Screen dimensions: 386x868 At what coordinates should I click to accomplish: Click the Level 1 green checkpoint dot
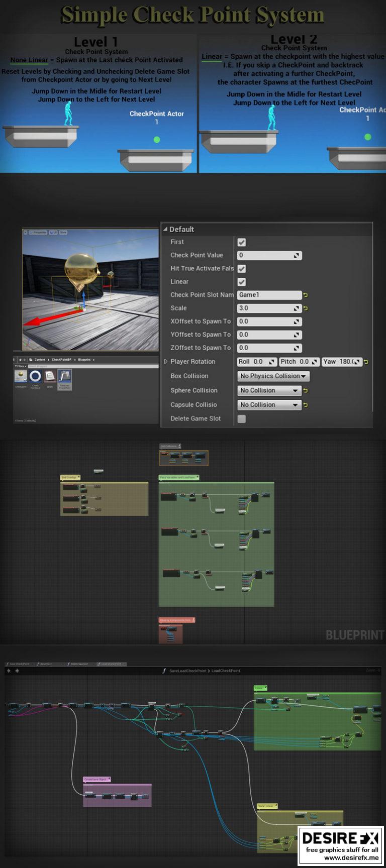[157, 140]
